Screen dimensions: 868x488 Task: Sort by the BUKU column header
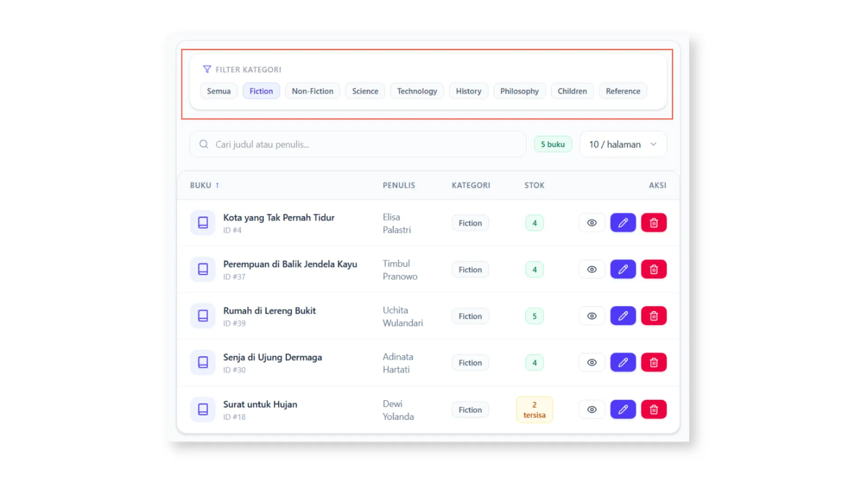(x=204, y=185)
